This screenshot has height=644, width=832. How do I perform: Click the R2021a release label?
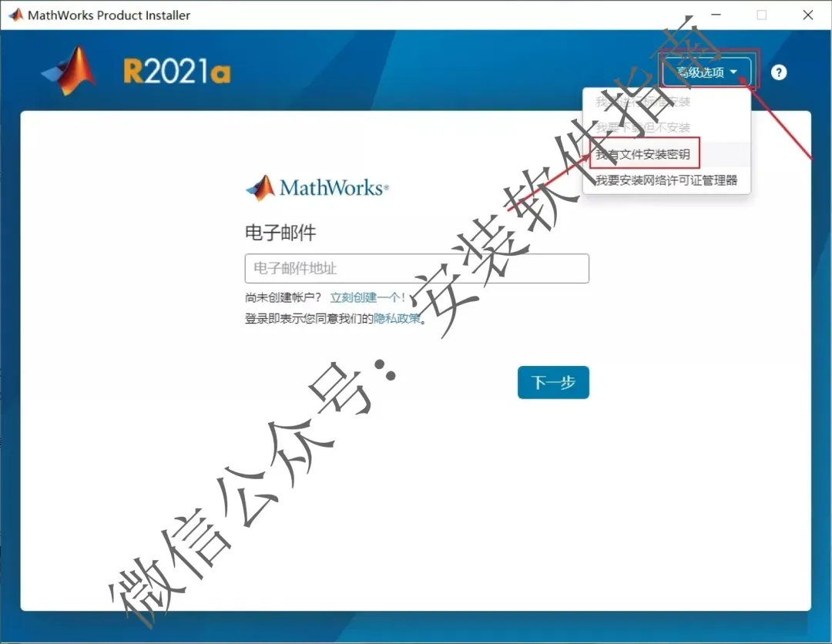(x=177, y=72)
